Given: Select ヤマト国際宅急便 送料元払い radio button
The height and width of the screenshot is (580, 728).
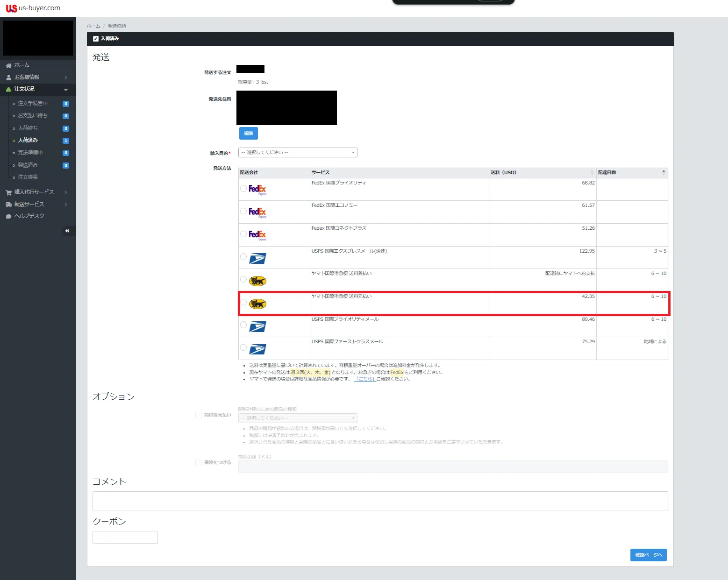Looking at the screenshot, I should point(243,302).
